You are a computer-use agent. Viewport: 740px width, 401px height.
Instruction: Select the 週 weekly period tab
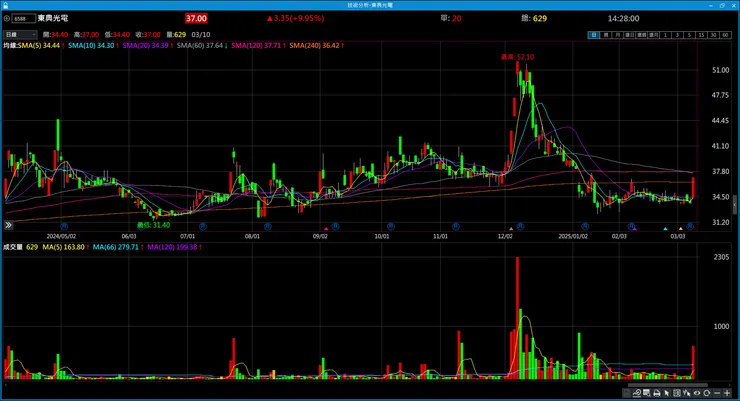tap(606, 35)
